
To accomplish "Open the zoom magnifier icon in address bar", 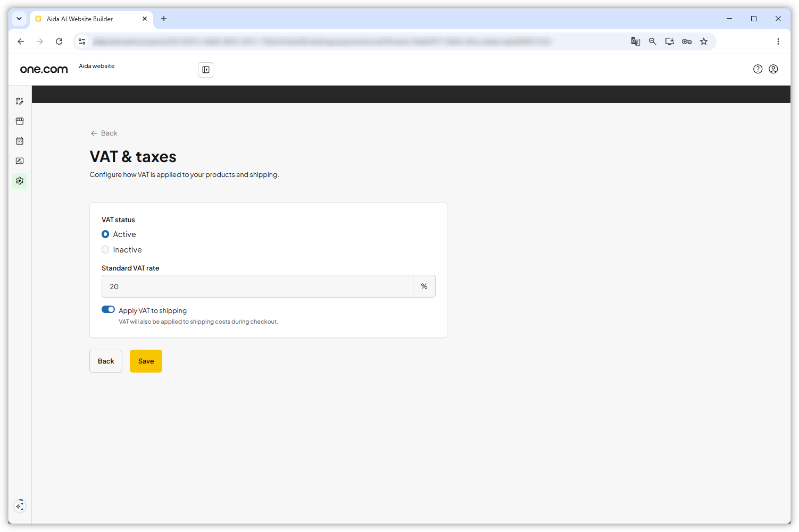I will coord(653,41).
